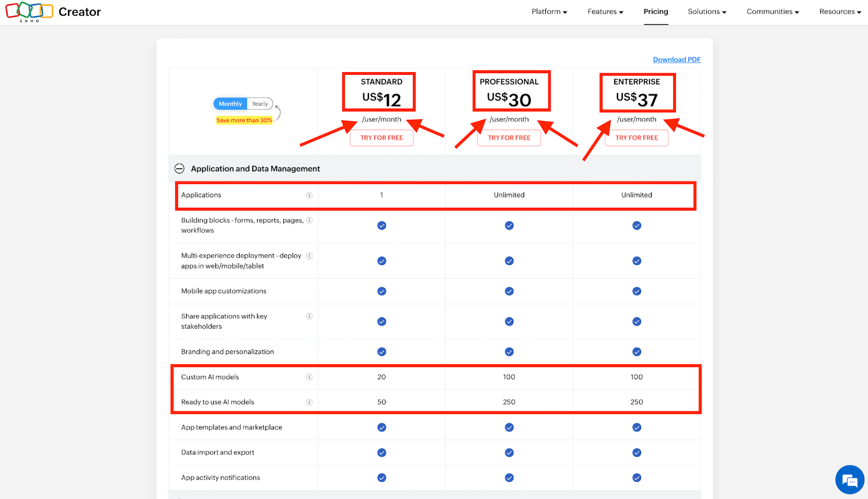Click TRY FOR FREE under Enterprise plan
The image size is (868, 499).
[637, 138]
